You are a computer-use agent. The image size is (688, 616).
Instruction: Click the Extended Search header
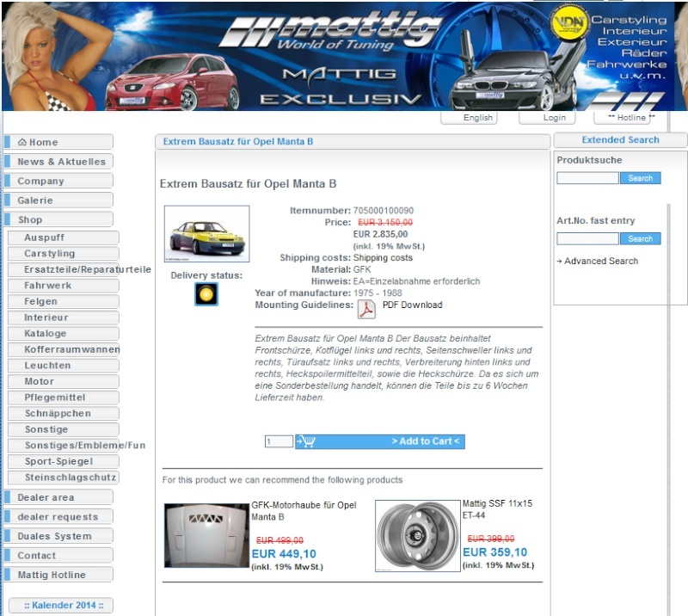pos(620,139)
